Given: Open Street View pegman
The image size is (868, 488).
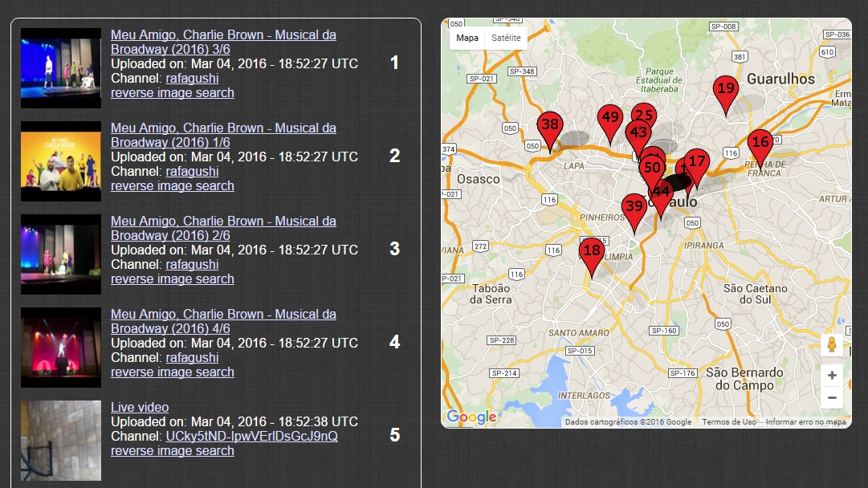Looking at the screenshot, I should [x=831, y=344].
